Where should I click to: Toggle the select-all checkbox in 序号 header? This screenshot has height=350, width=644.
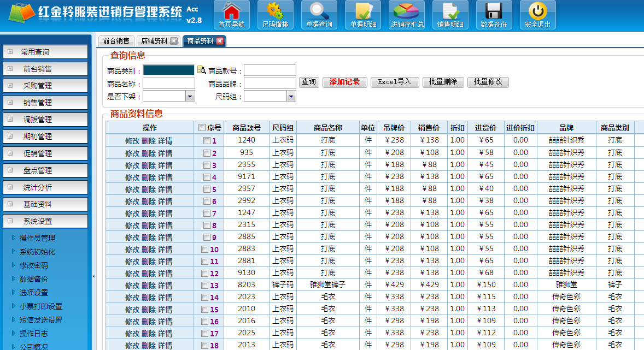(x=202, y=128)
